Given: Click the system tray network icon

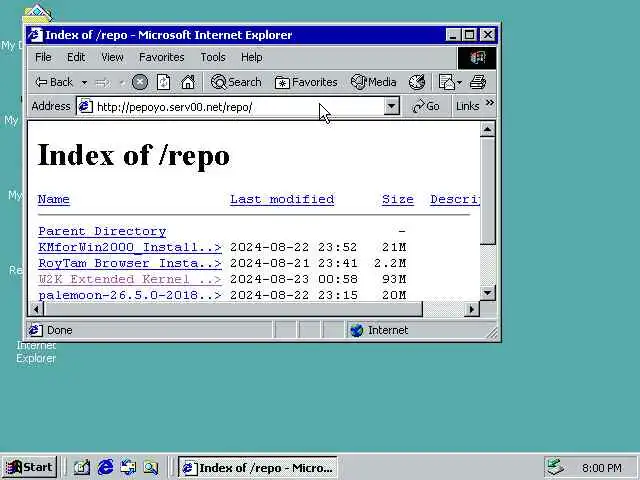Looking at the screenshot, I should [556, 467].
